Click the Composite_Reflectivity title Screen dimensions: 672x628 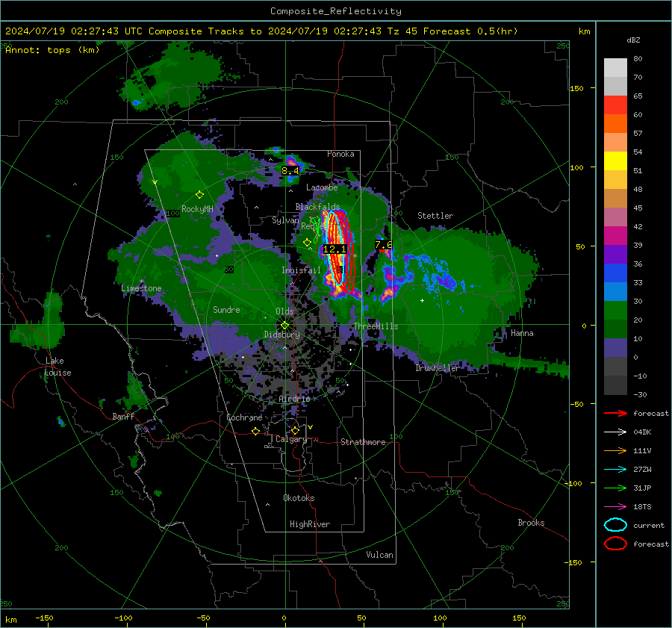[336, 11]
